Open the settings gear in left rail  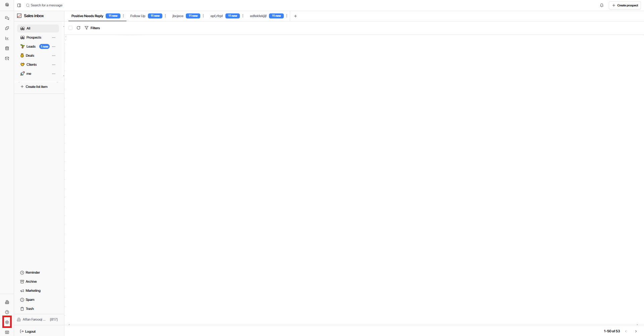pyautogui.click(x=7, y=322)
